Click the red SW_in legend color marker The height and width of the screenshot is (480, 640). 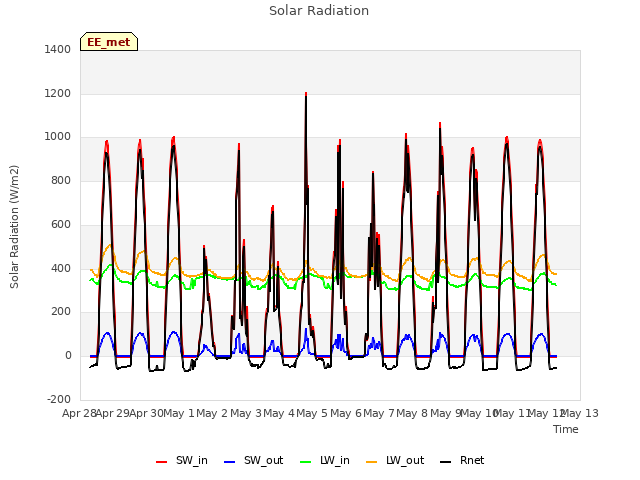pyautogui.click(x=162, y=462)
